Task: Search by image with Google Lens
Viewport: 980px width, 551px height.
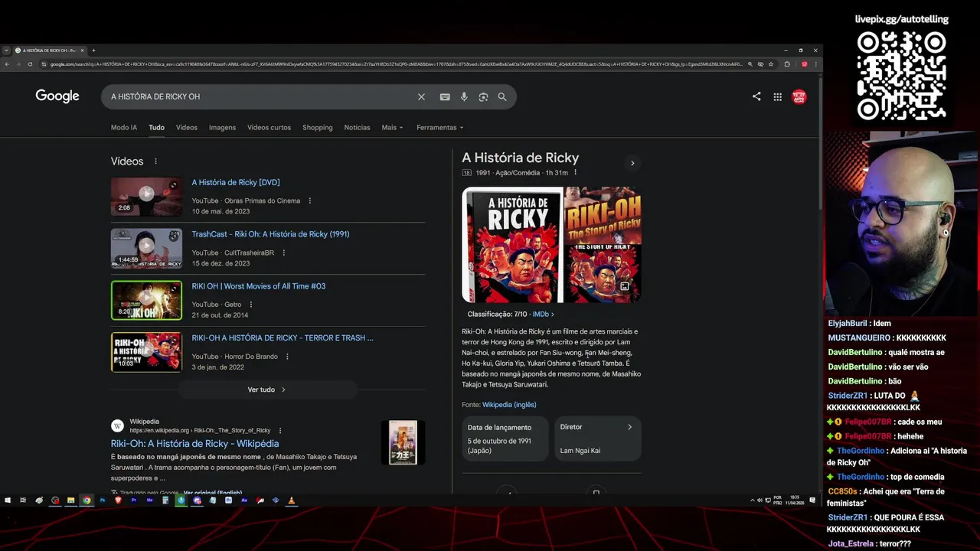Action: (483, 97)
